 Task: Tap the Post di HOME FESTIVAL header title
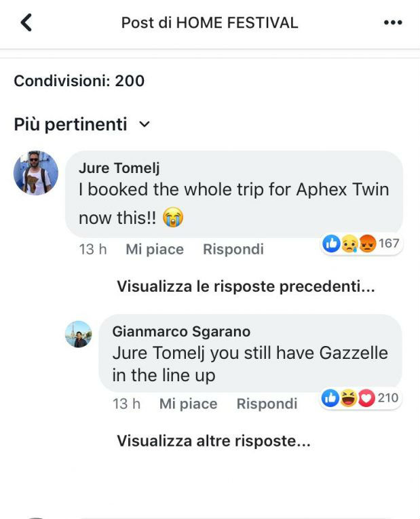coord(210,23)
